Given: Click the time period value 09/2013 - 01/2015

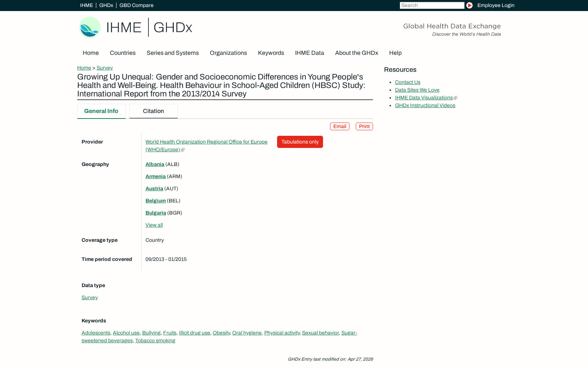Looking at the screenshot, I should pos(166,259).
